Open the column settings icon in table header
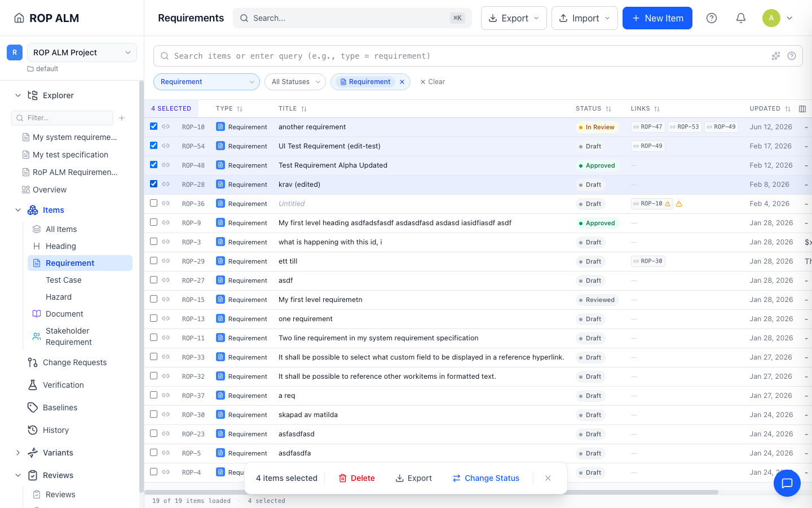Screen dimensions: 812x508 802,109
